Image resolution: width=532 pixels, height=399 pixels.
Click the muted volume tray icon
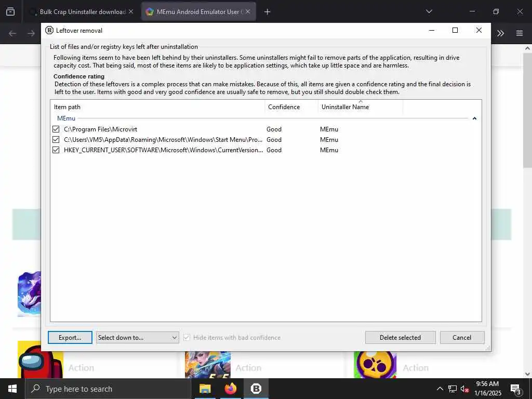tap(464, 389)
